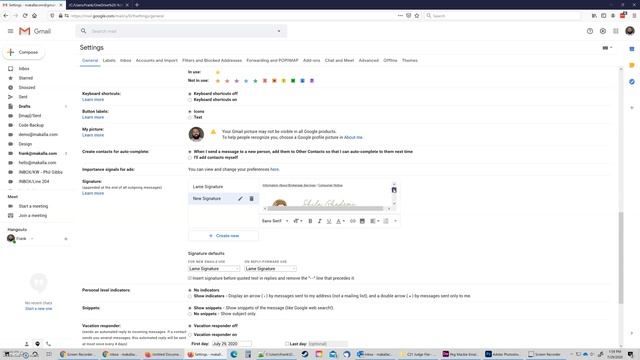
Task: Expand more formatting options arrow
Action: (396, 221)
